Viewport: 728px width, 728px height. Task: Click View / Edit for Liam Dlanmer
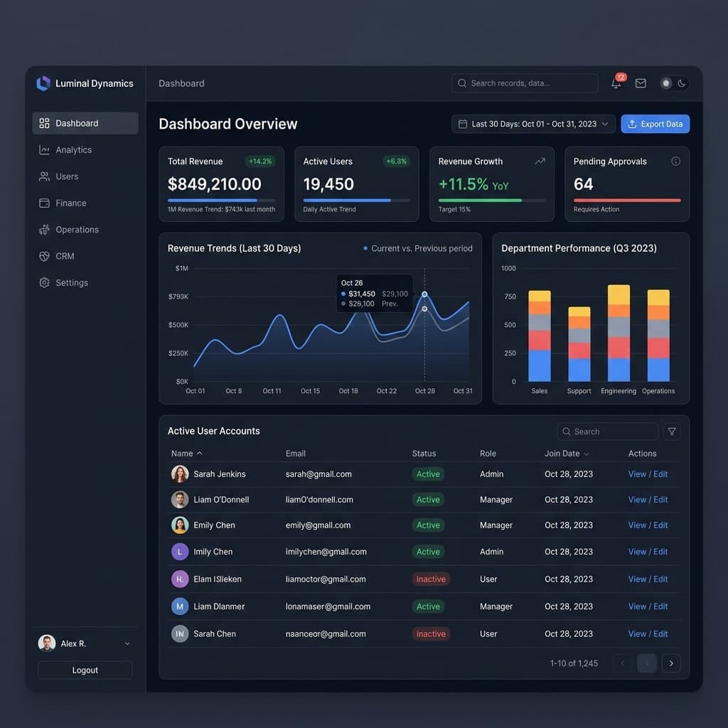648,606
